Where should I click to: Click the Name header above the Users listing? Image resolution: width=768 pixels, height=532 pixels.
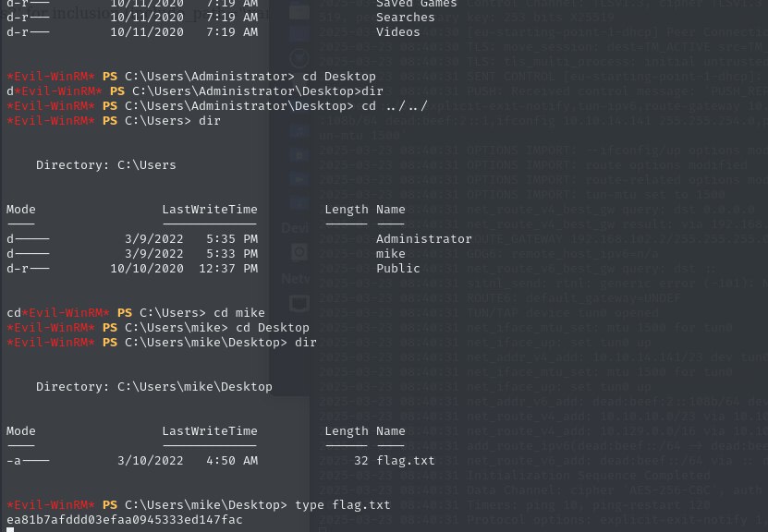390,210
